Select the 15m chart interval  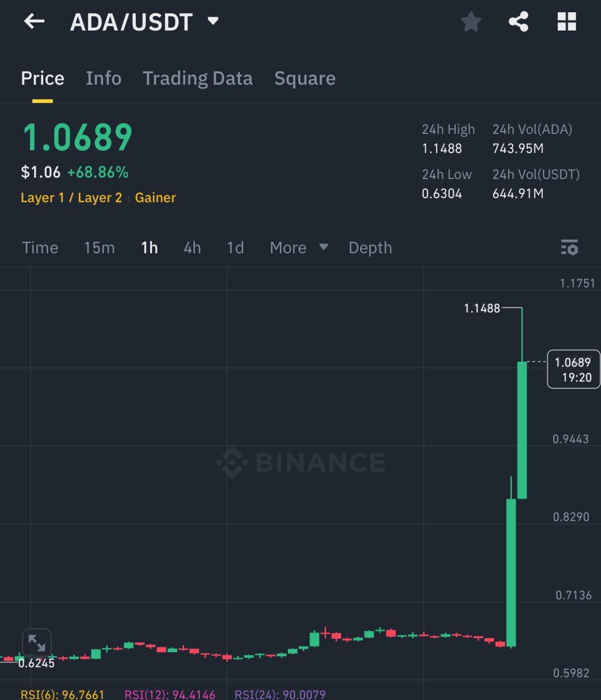pos(99,248)
